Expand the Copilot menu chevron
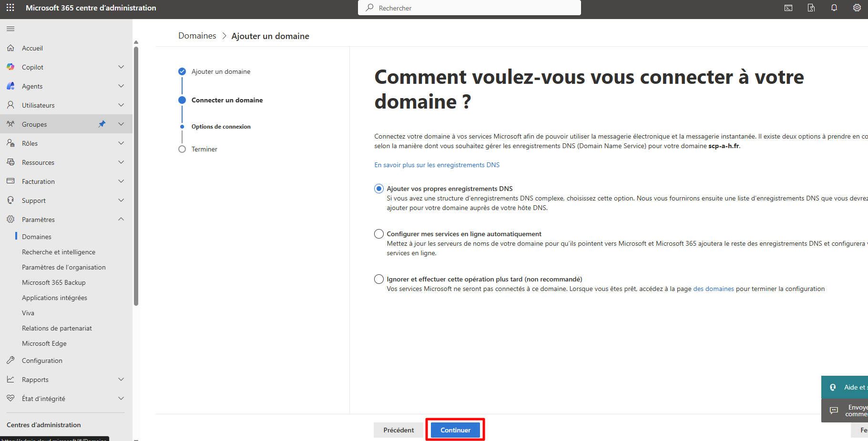The image size is (868, 441). (121, 67)
